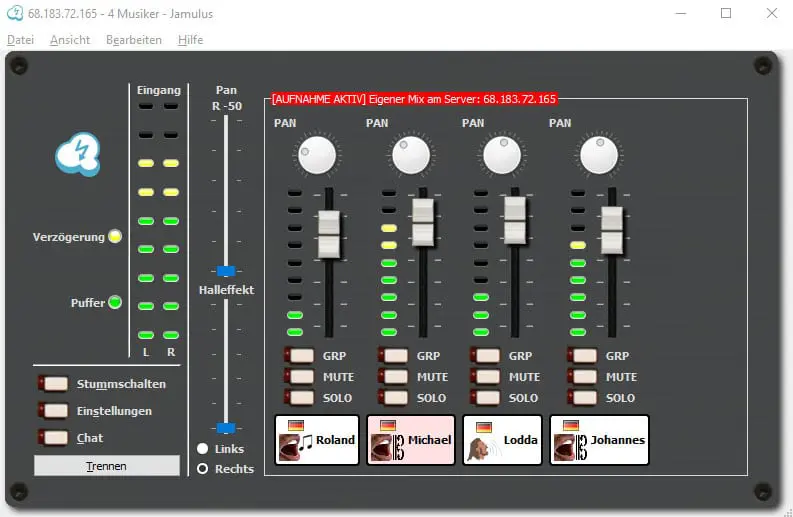This screenshot has height=517, width=793.
Task: Select the Links radio button
Action: [203, 449]
